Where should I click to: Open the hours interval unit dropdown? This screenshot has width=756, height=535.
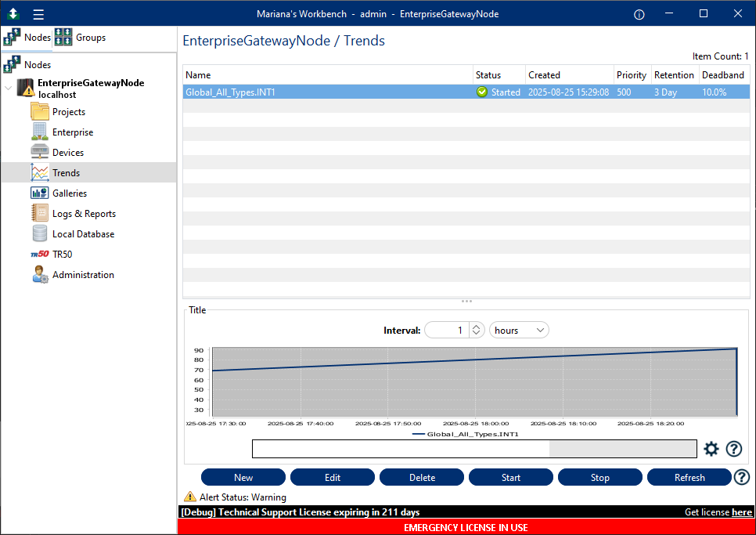(519, 331)
